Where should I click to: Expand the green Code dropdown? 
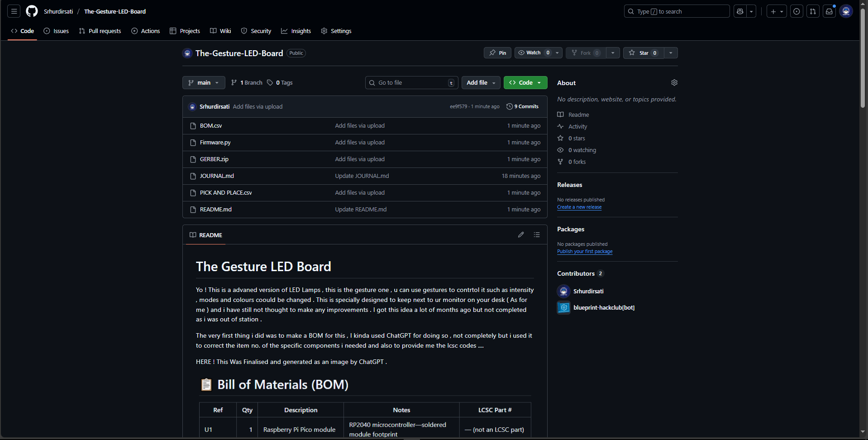[x=525, y=82]
